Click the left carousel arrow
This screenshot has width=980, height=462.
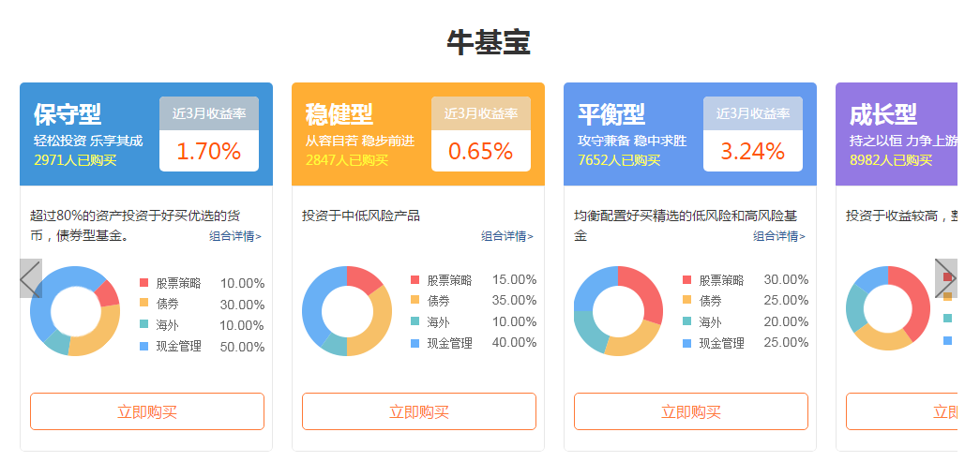pos(30,278)
